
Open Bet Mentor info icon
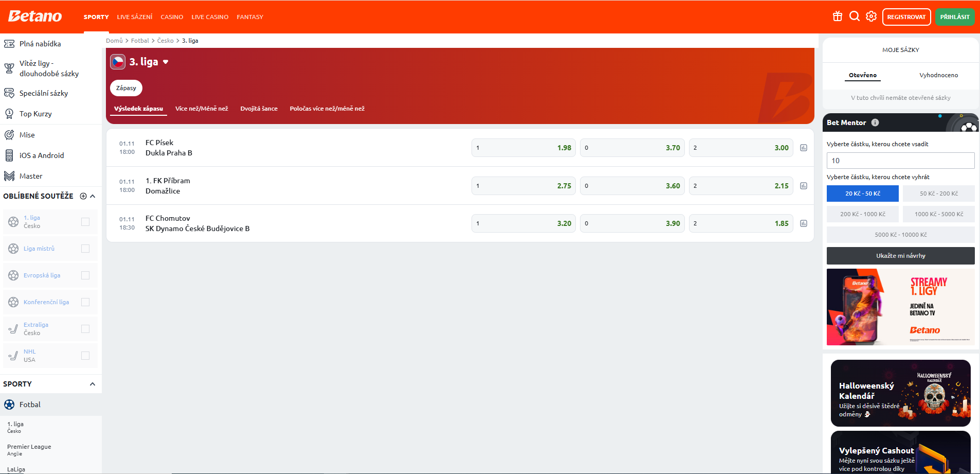coord(875,122)
